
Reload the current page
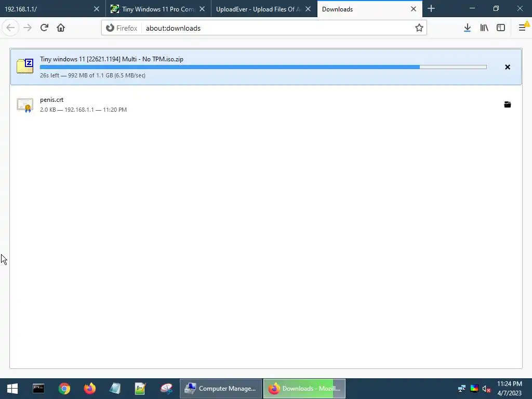(44, 28)
